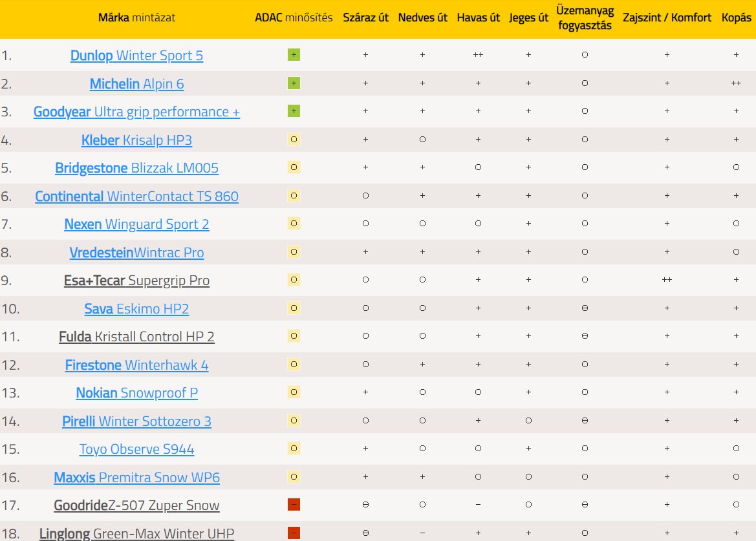Click yellow ADAC rating badge for Bridgestone
The width and height of the screenshot is (756, 541).
pos(294,167)
